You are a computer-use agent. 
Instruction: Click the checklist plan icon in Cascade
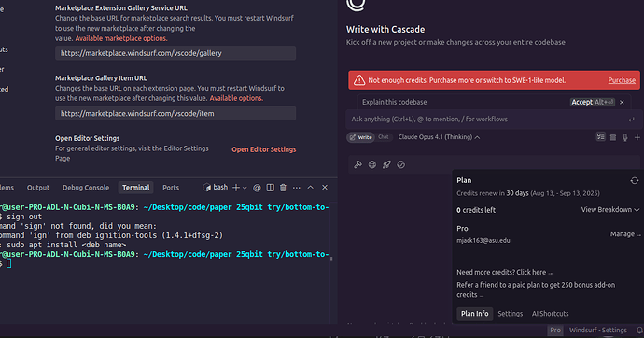pyautogui.click(x=600, y=136)
